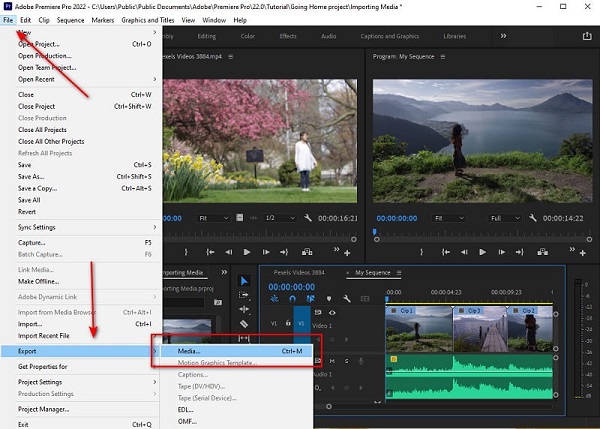Open Source monitor 1/2 resolution dropdown

click(280, 218)
